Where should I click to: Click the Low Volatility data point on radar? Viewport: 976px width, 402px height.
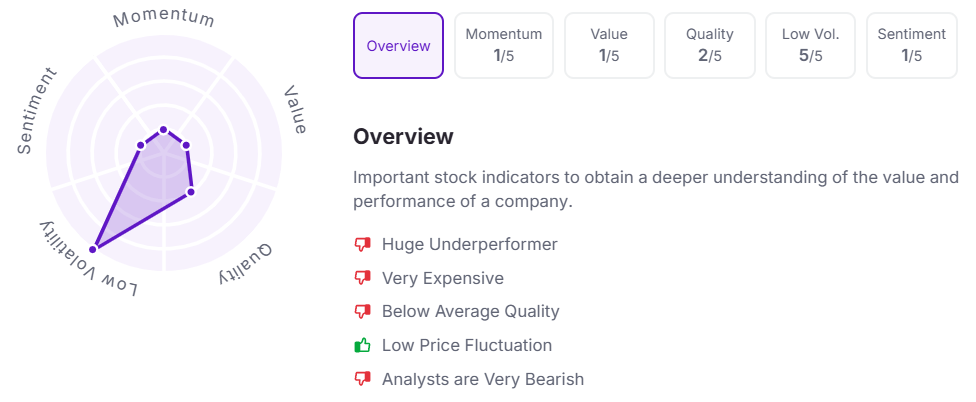tap(95, 247)
